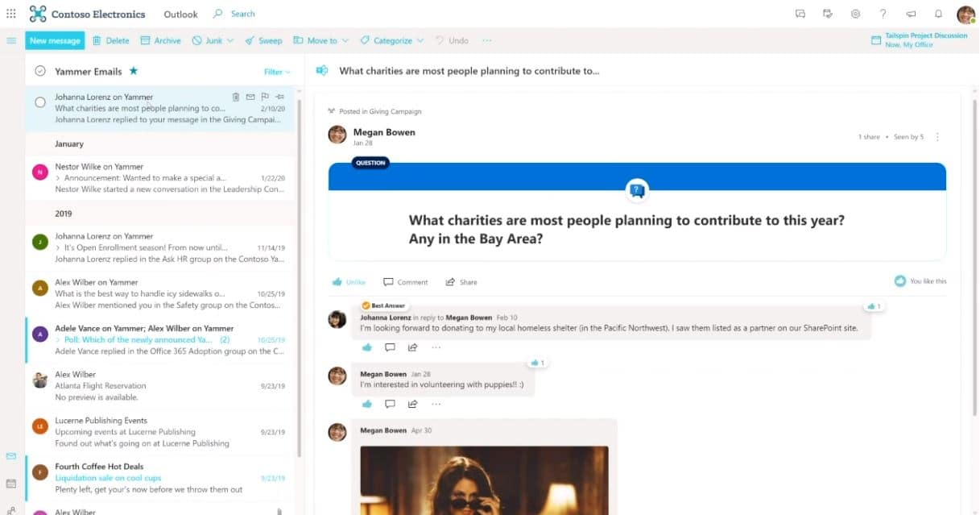This screenshot has height=515, width=980.
Task: Open Fourth Coffee Hot Deals email
Action: point(160,478)
